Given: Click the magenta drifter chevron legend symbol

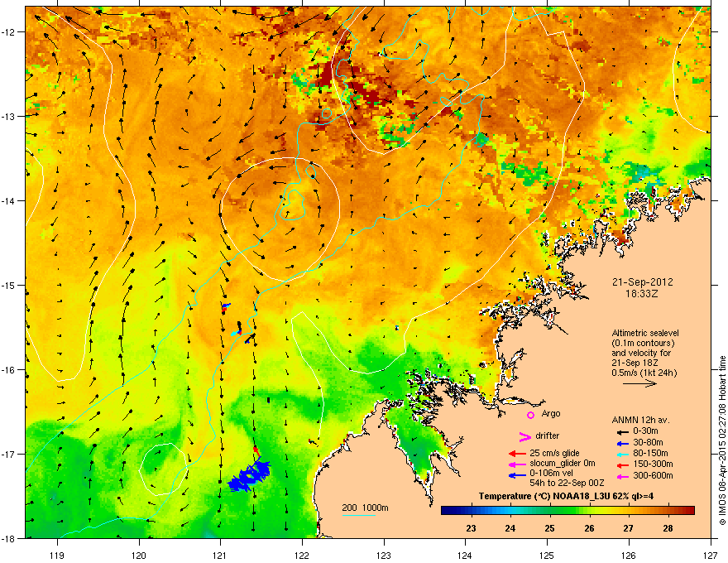Looking at the screenshot, I should click(x=525, y=436).
